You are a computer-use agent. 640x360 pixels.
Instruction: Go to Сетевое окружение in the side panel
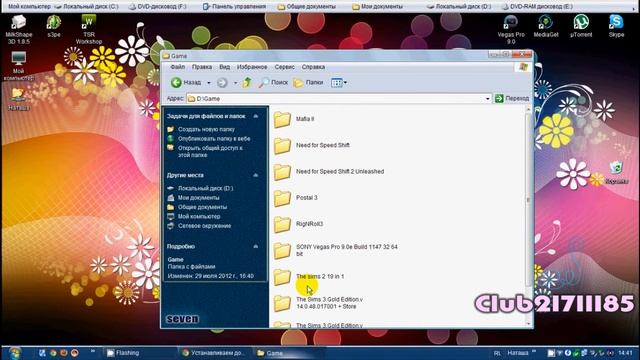(204, 226)
